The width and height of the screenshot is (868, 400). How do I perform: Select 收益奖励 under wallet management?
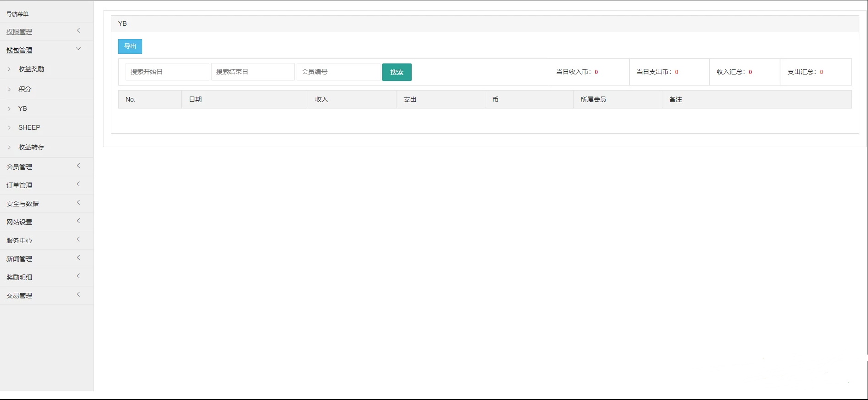click(x=31, y=69)
